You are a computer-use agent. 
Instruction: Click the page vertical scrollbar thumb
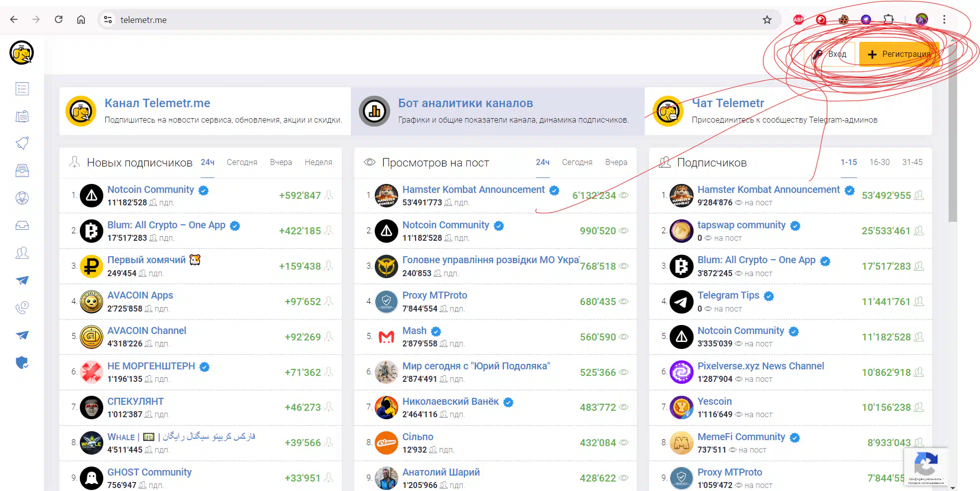953,132
